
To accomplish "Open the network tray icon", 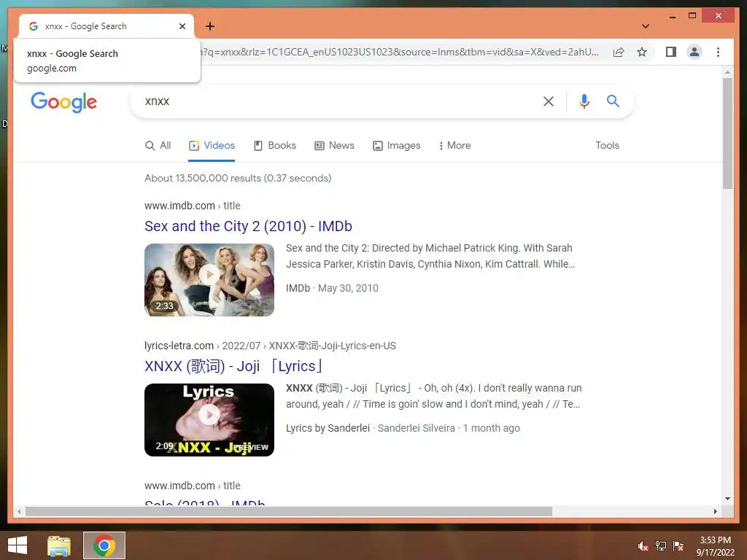I will coord(661,546).
